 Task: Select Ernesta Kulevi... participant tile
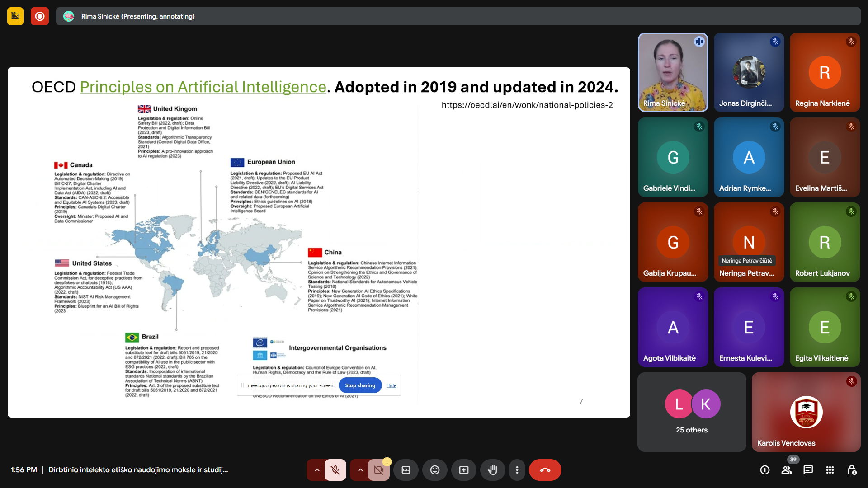[749, 327]
